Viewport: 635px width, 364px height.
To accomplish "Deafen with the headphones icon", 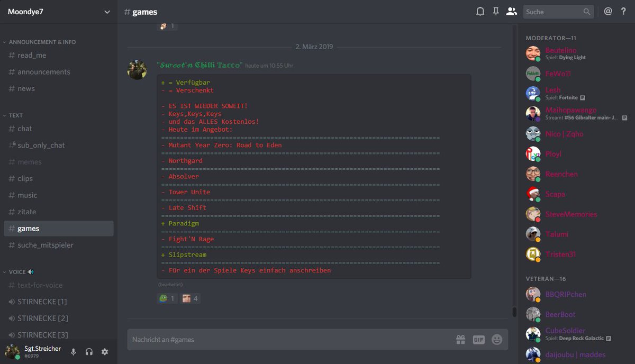I will click(x=89, y=352).
